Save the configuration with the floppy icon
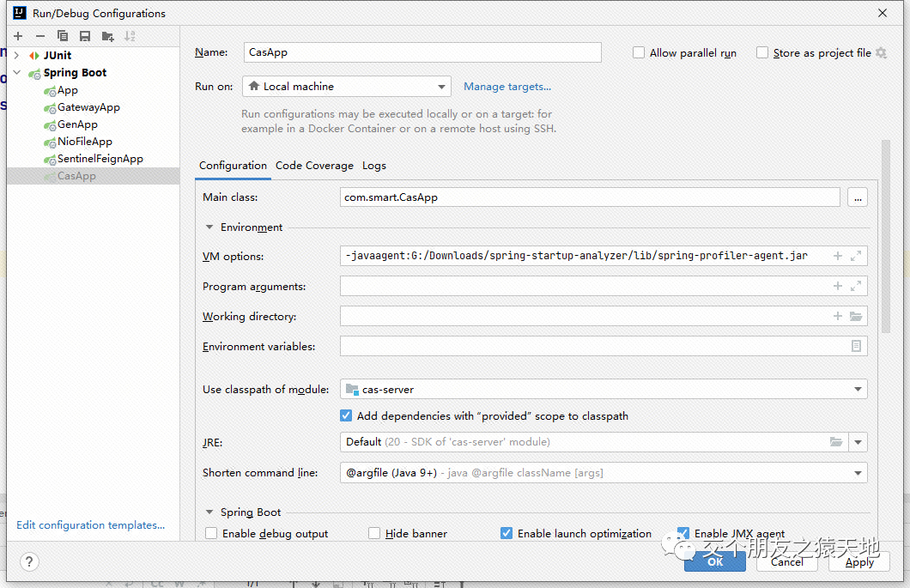Image resolution: width=910 pixels, height=588 pixels. pos(85,36)
